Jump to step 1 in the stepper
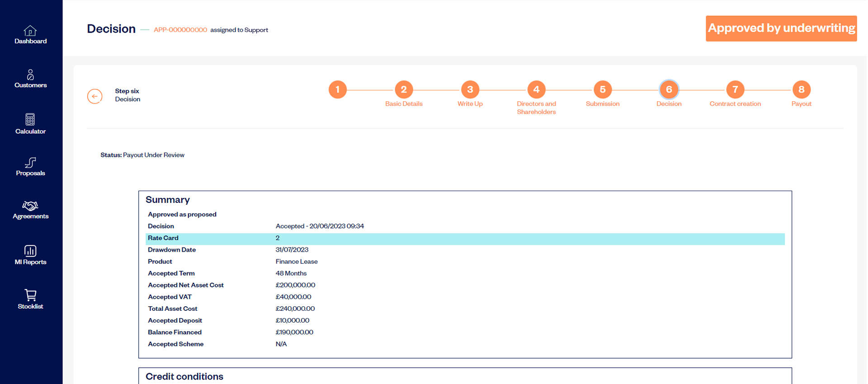 click(x=338, y=89)
